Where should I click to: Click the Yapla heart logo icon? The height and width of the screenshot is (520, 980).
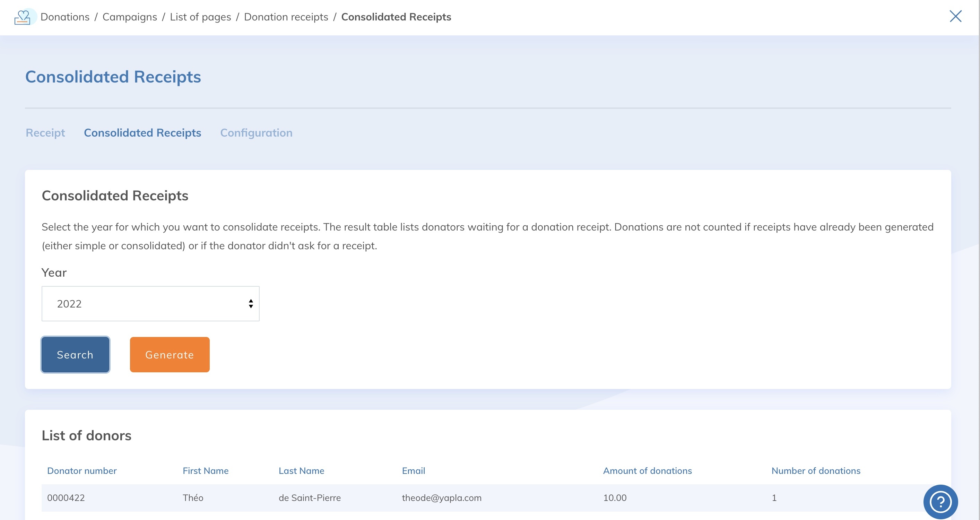coord(24,17)
